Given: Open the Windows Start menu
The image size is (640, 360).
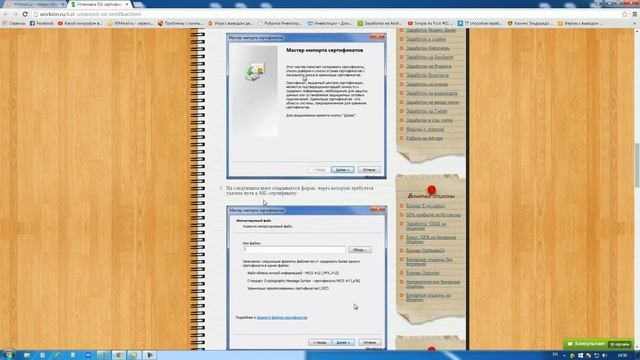Looking at the screenshot, I should tap(8, 355).
